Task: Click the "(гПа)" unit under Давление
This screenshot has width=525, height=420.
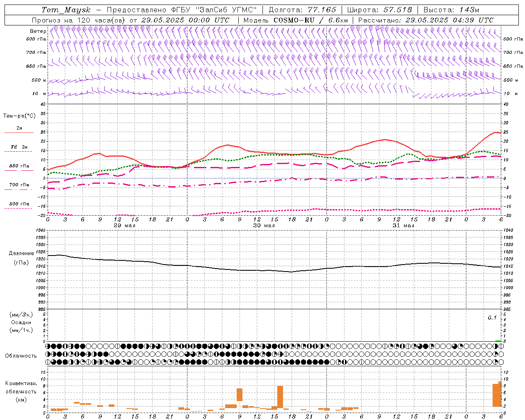Action: pyautogui.click(x=21, y=262)
